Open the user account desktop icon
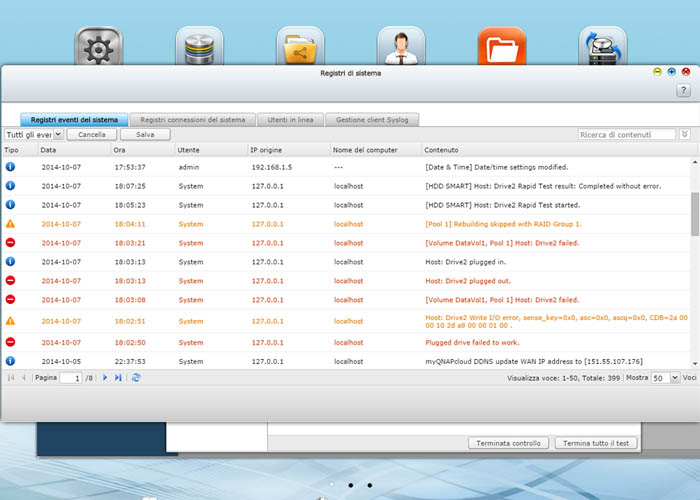 coord(400,47)
